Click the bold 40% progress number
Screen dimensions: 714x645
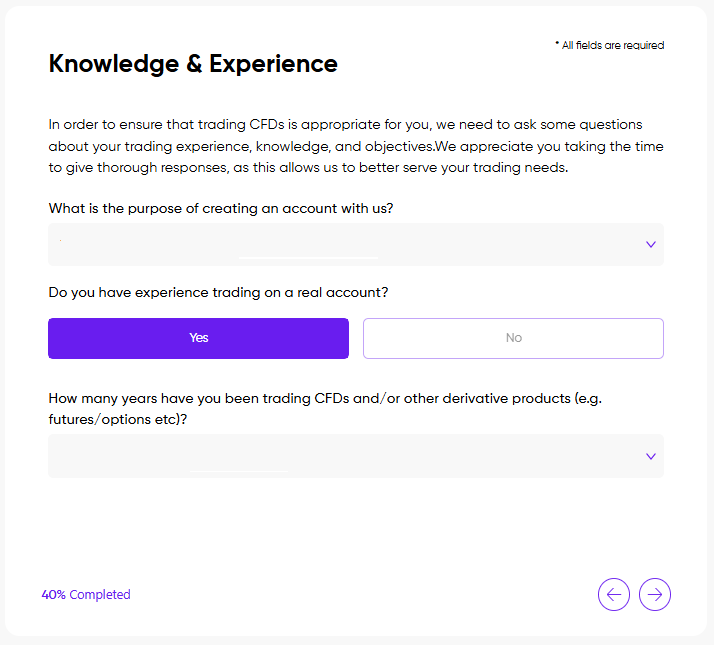click(53, 595)
